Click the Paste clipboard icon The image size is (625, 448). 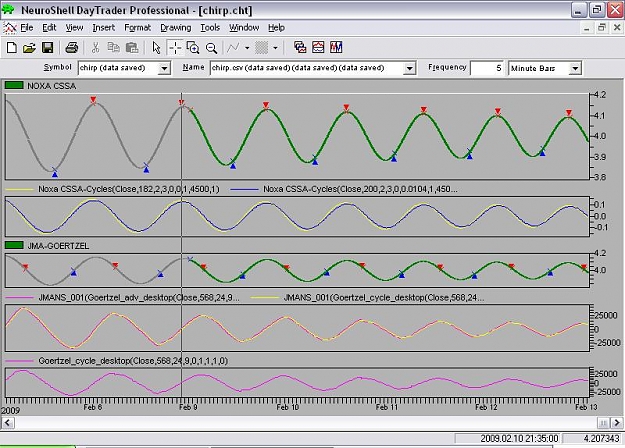(x=132, y=48)
